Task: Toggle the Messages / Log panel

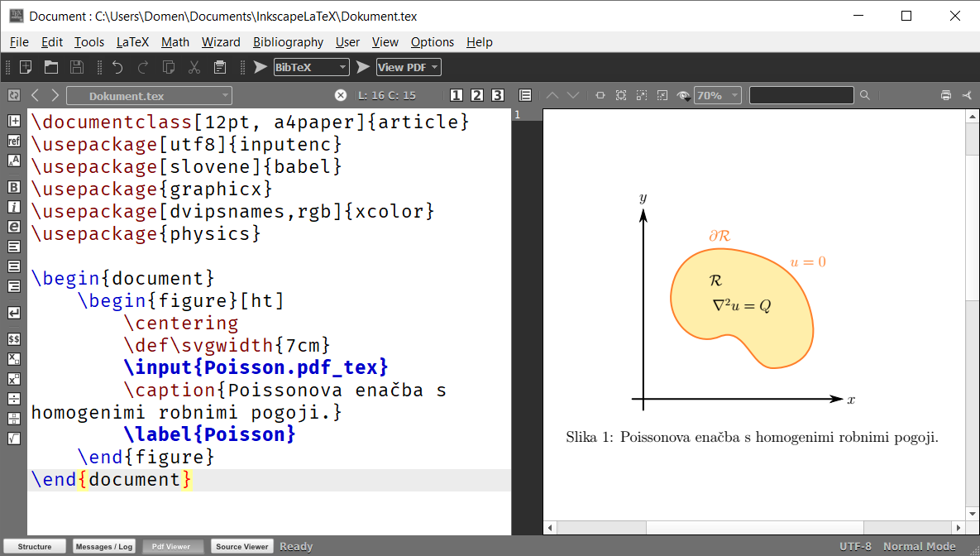Action: 104,546
